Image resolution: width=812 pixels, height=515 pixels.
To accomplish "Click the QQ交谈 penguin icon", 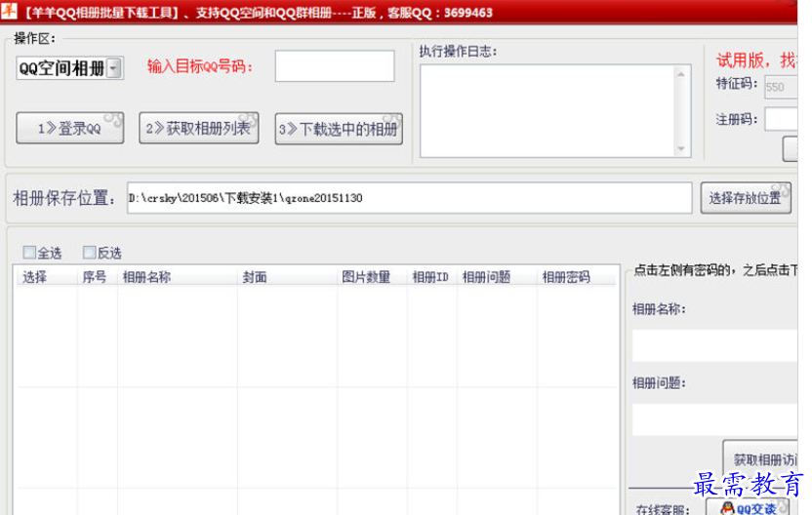I will 727,508.
